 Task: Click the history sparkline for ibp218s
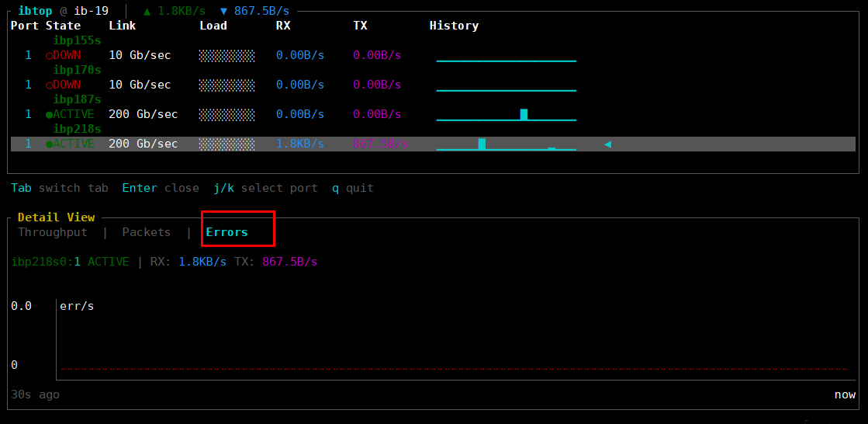[507, 144]
